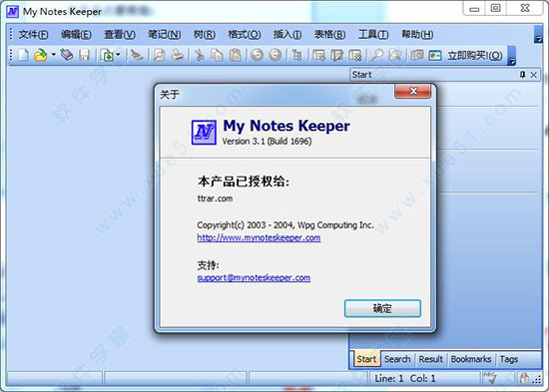Switch to the Tags tab
Screen dimensions: 549x392
[509, 359]
